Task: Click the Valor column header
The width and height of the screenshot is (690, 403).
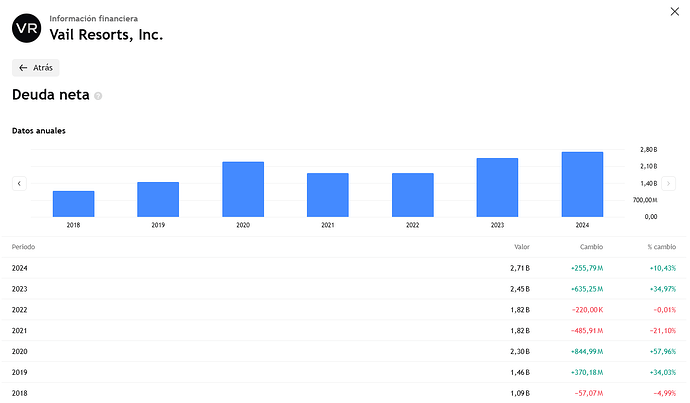Action: (522, 247)
